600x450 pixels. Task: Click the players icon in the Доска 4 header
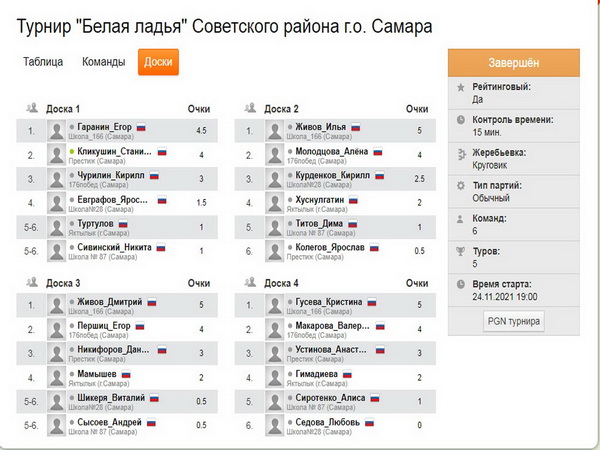(x=252, y=283)
